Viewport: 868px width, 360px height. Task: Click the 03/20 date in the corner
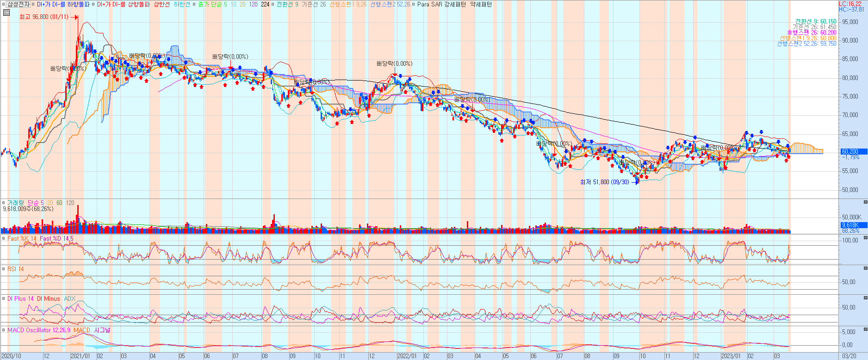[x=849, y=356]
